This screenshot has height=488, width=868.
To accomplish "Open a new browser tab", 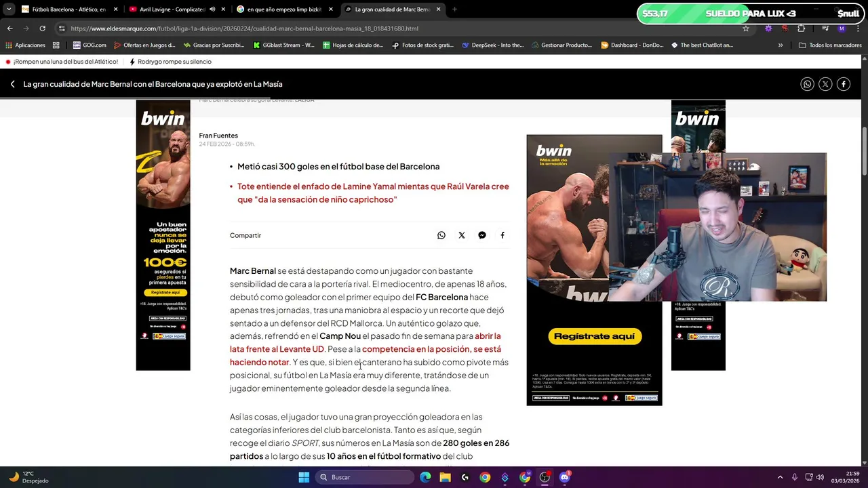I will 454,9.
